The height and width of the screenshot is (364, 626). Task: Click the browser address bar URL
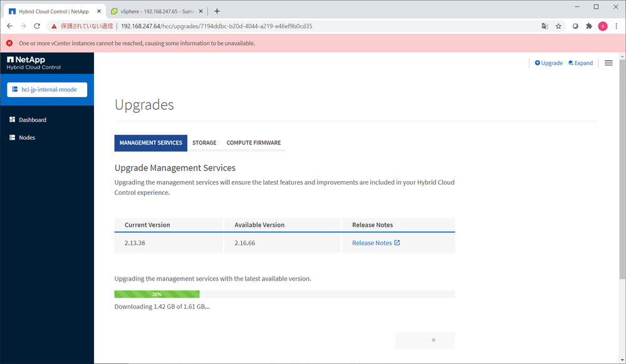click(x=216, y=26)
